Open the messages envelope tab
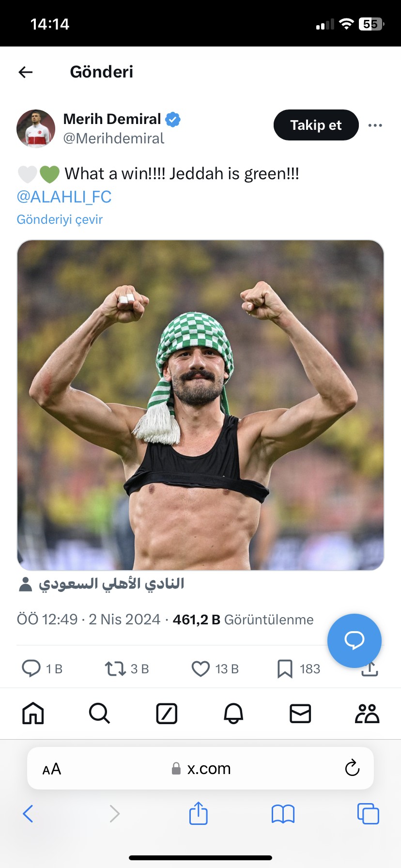Screen dimensions: 401x868 [300, 713]
